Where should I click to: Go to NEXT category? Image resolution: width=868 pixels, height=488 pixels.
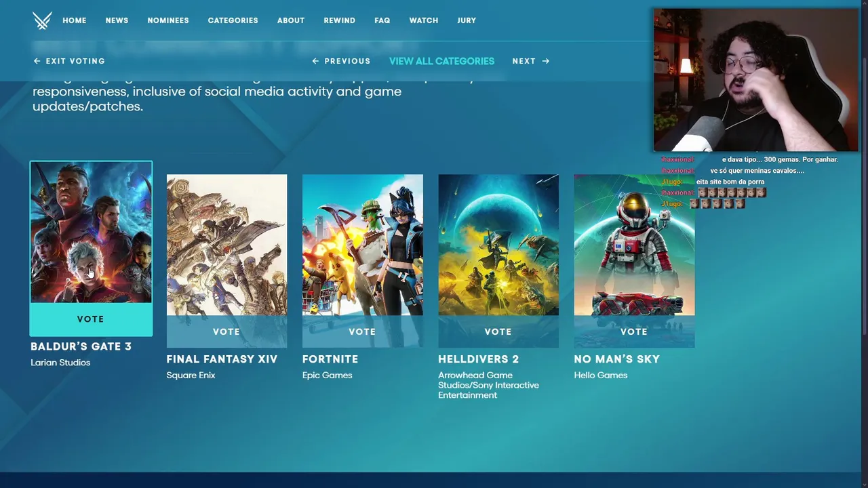531,61
